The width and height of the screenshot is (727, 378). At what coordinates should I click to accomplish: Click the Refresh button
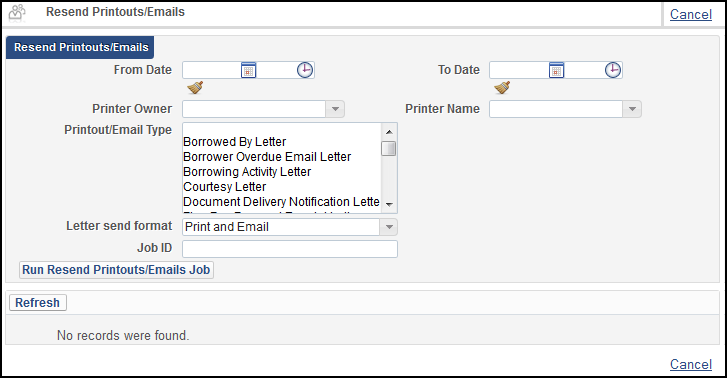(x=38, y=302)
